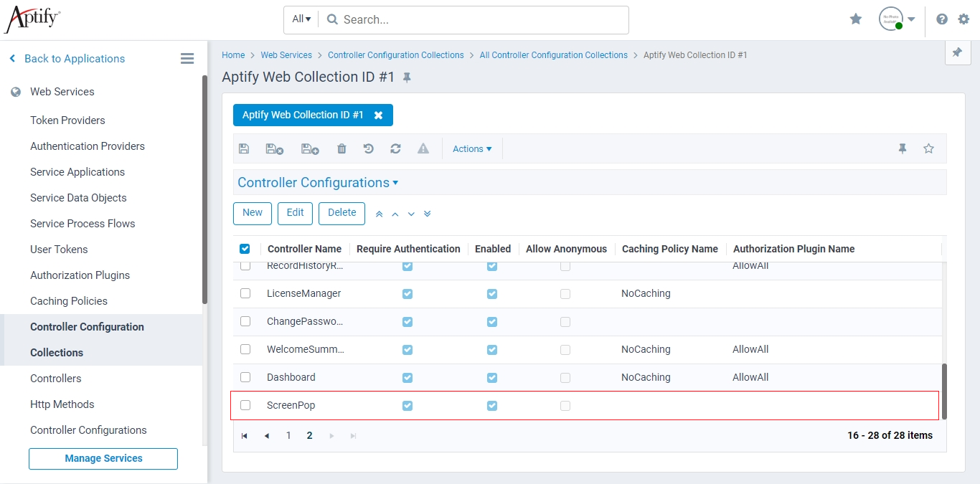Move the row up with the single up arrow
This screenshot has width=980, height=484.
395,214
